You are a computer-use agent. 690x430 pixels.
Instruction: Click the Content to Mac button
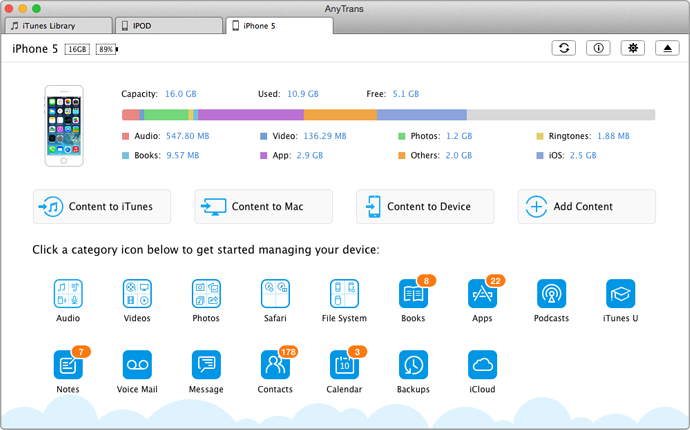tap(264, 206)
